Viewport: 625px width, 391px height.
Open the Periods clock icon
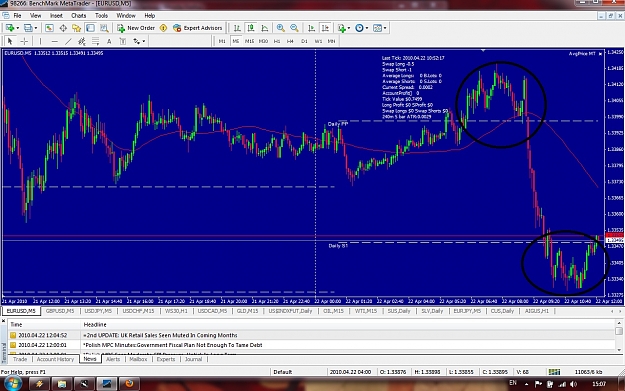click(x=360, y=28)
